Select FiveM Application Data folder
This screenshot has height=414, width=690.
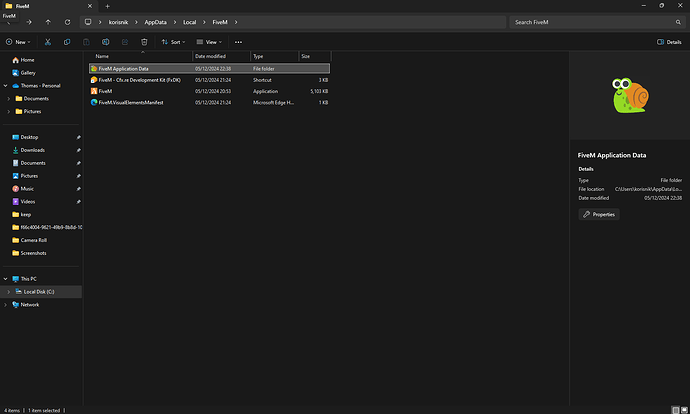pyautogui.click(x=209, y=69)
